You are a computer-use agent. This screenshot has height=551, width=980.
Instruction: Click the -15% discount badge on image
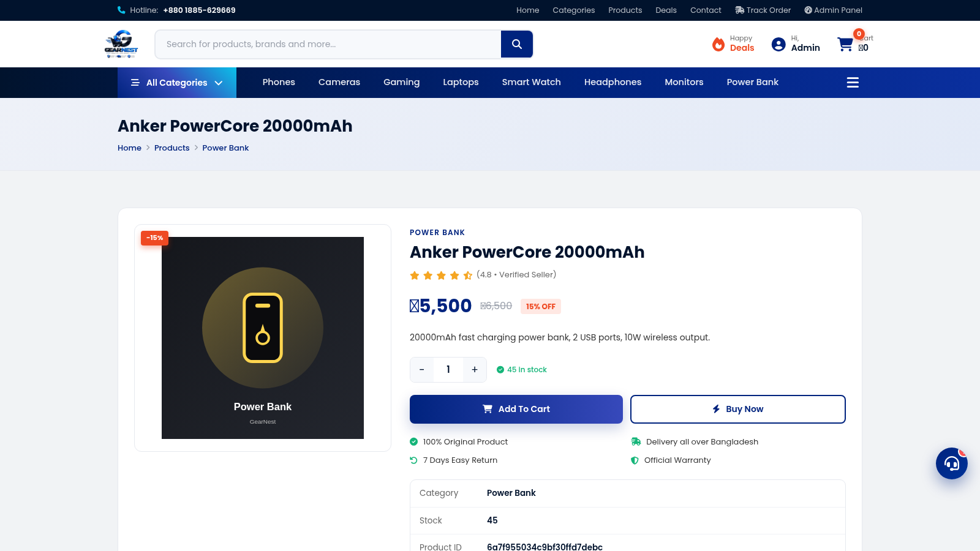154,238
